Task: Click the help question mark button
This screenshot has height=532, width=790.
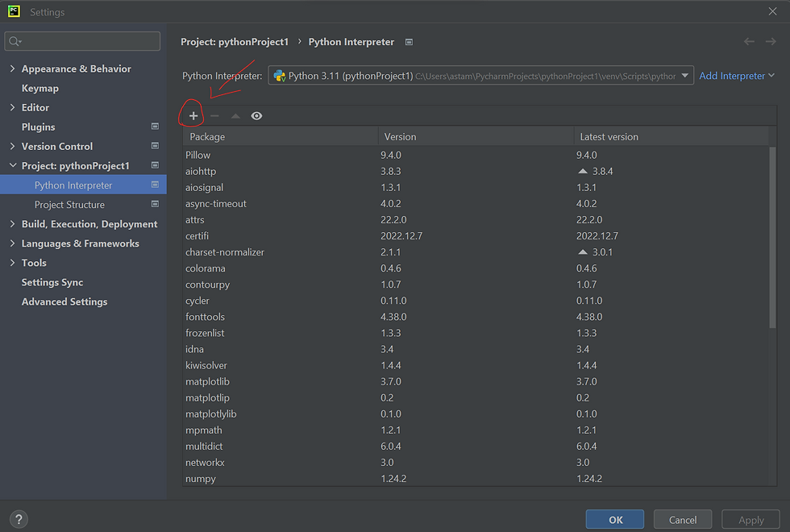Action: pyautogui.click(x=19, y=519)
